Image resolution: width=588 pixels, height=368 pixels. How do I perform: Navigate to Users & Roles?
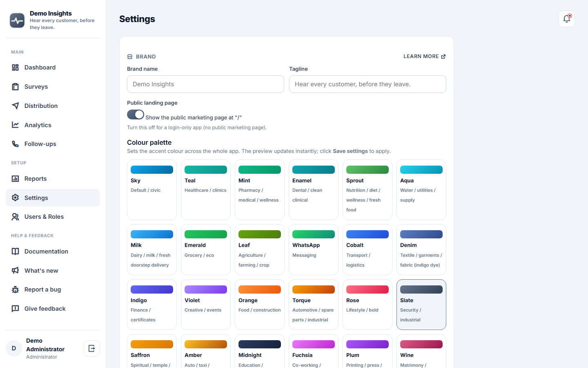pyautogui.click(x=53, y=217)
